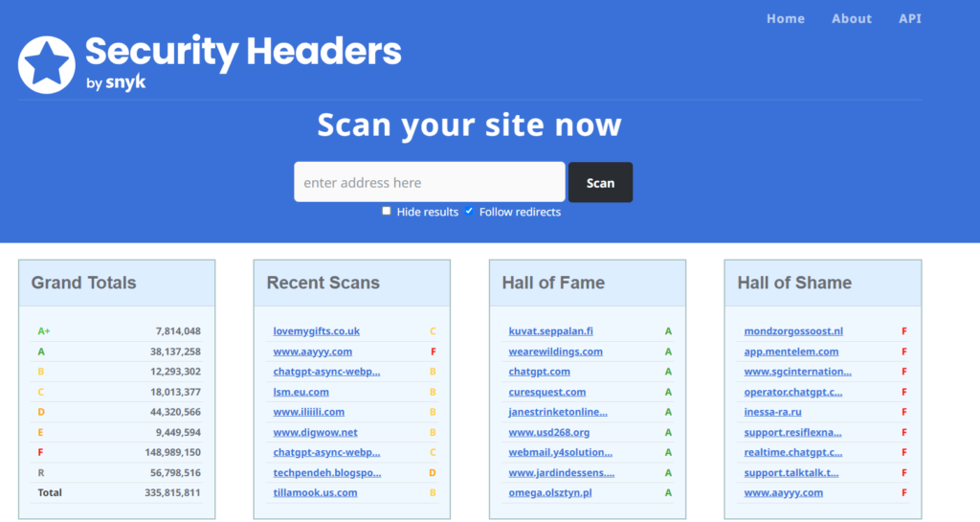View the www.digwow.net scan
Image resolution: width=980 pixels, height=522 pixels.
[x=315, y=433]
